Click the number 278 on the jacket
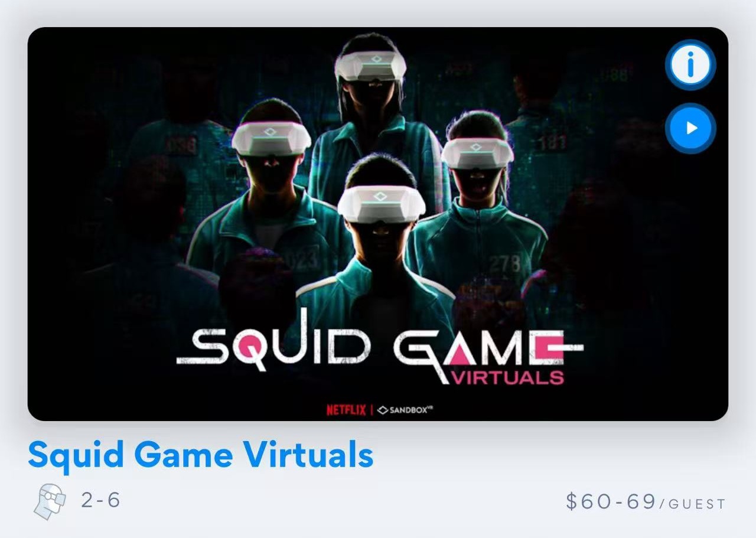 click(505, 262)
